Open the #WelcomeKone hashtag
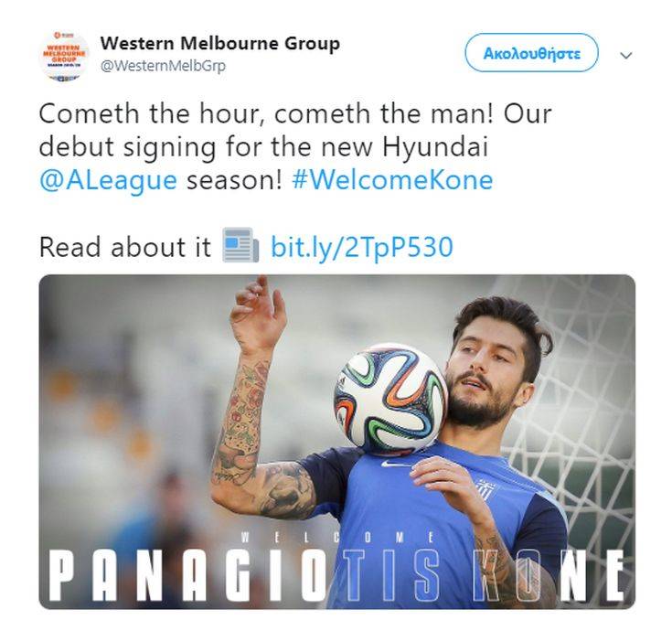672x620 pixels. click(x=392, y=179)
